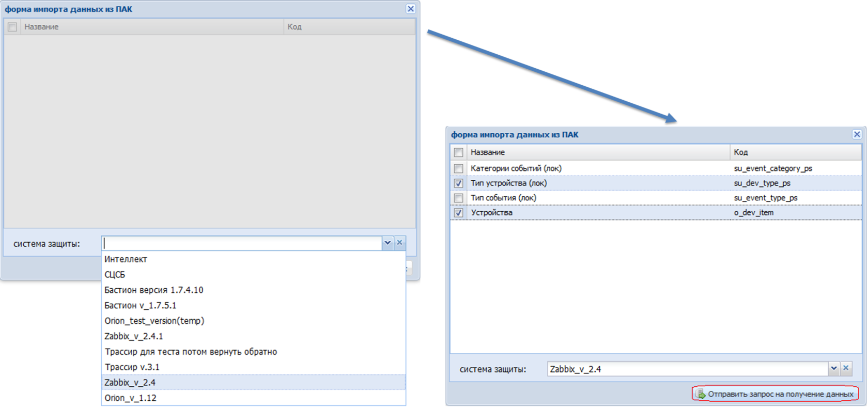Image resolution: width=868 pixels, height=408 pixels.
Task: Choose Orion_test_version(temp) from the list
Action: click(253, 321)
